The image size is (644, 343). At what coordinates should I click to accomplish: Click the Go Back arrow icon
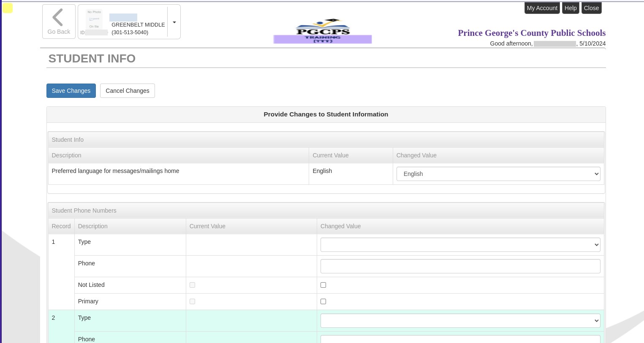tap(58, 18)
